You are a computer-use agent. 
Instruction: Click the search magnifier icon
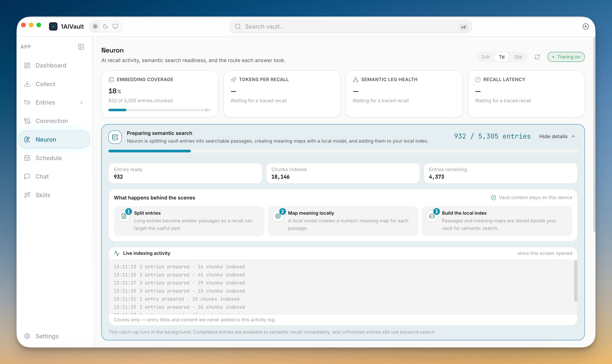tap(238, 27)
